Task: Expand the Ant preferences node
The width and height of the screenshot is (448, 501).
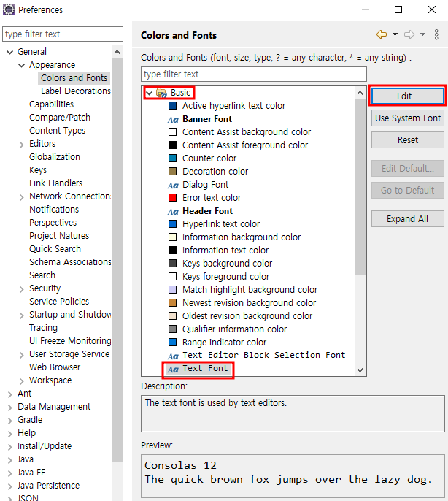Action: (x=10, y=394)
